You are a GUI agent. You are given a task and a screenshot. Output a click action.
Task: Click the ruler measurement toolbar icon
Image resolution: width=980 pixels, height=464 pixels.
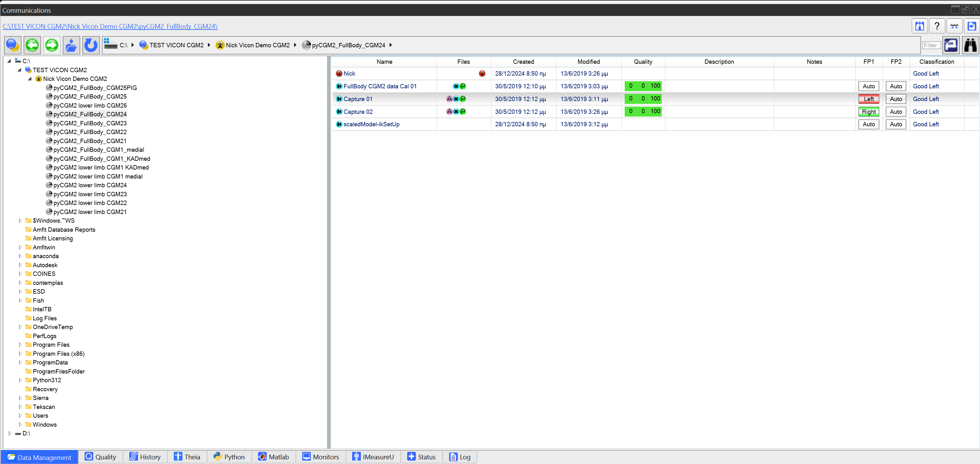(954, 26)
